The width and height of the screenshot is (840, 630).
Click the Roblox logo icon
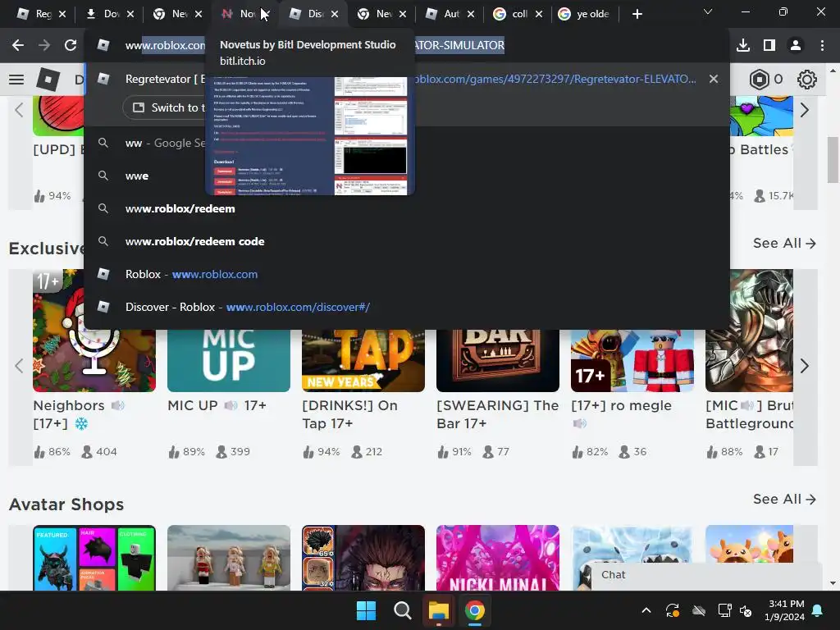coord(48,80)
